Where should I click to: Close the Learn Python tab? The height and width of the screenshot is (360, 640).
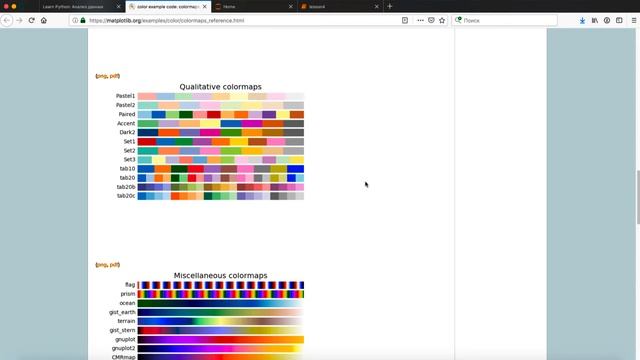pos(118,7)
